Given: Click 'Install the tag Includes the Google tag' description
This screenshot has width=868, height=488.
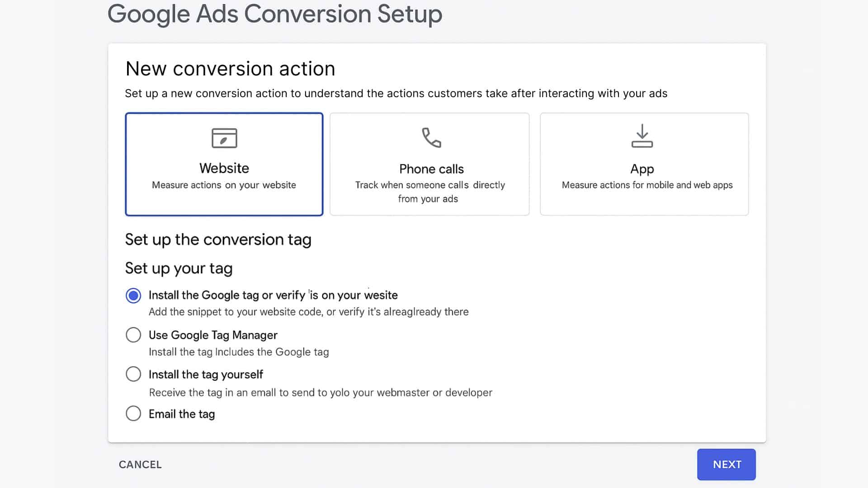Looking at the screenshot, I should click(x=239, y=352).
